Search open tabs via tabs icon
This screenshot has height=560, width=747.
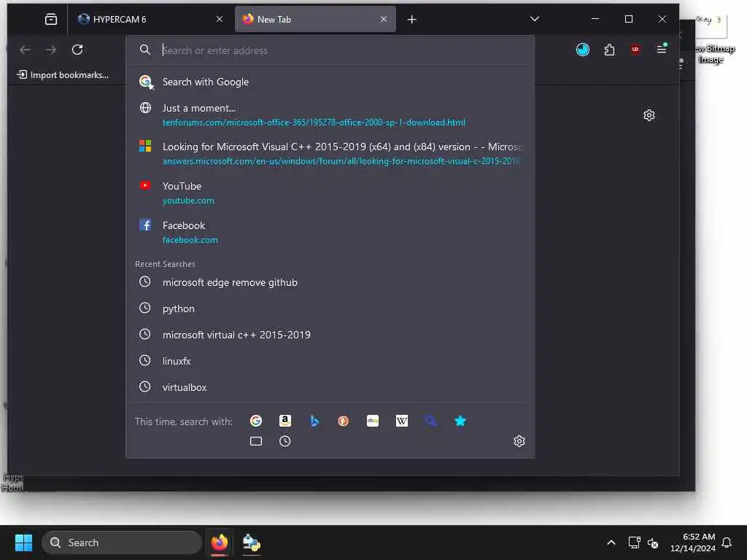[256, 441]
